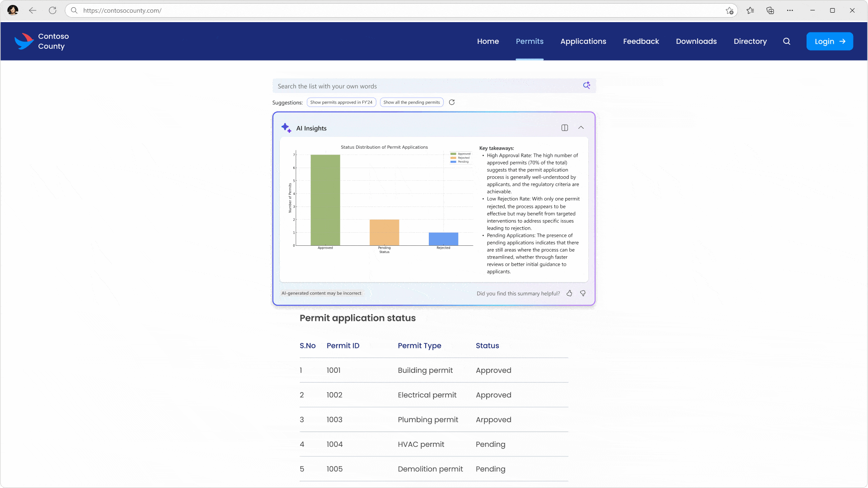Screen dimensions: 868x488
Task: Switch to the Applications tab
Action: coord(583,41)
